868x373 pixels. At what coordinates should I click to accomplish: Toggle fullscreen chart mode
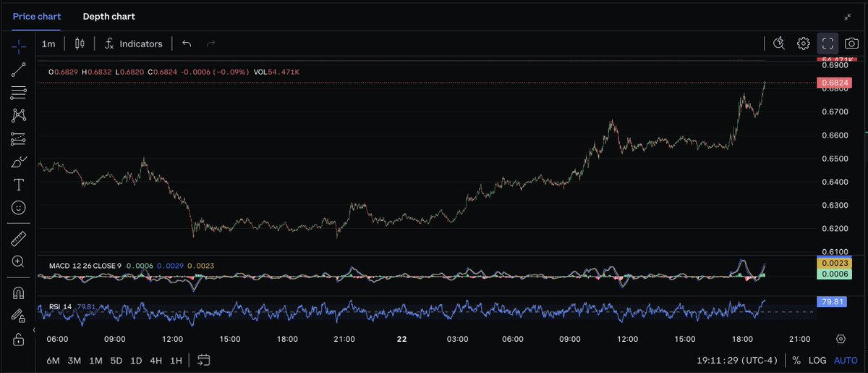point(827,43)
